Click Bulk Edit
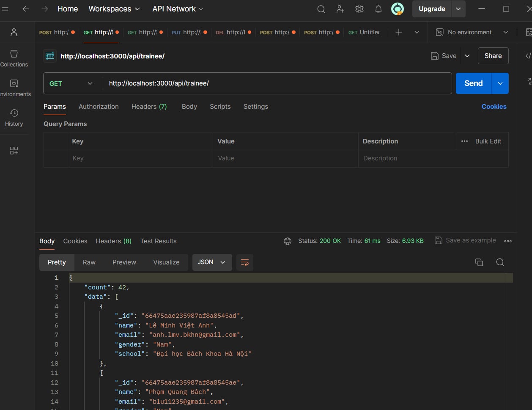The height and width of the screenshot is (410, 532). click(488, 141)
